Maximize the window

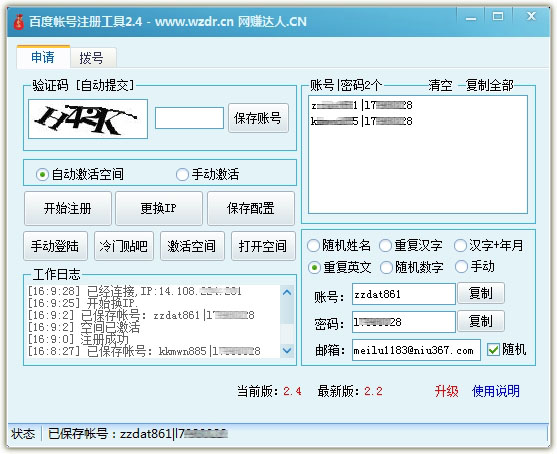[x=498, y=17]
